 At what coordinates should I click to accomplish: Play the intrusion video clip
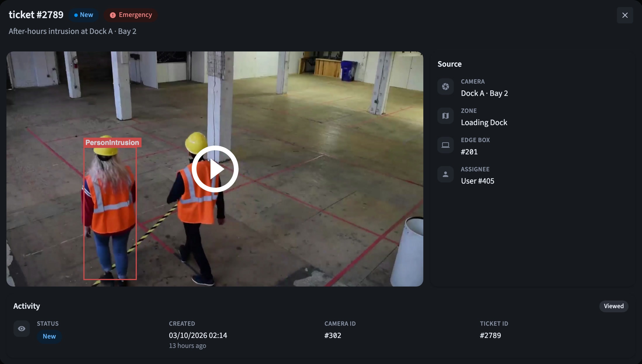coord(215,169)
